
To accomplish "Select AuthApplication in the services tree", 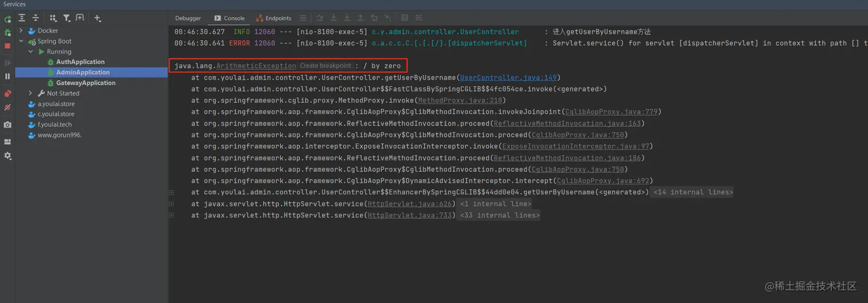I will tap(80, 62).
